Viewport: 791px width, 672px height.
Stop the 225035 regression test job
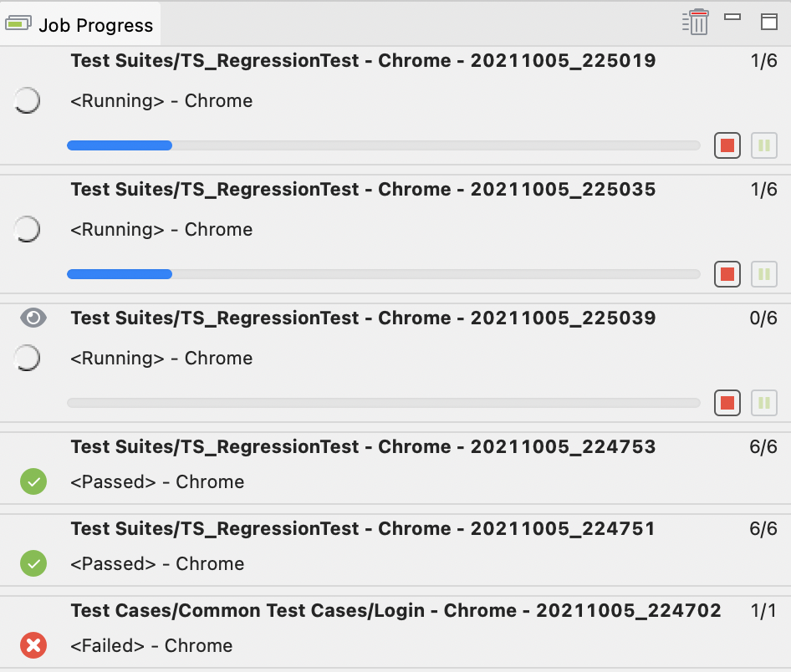pyautogui.click(x=727, y=274)
